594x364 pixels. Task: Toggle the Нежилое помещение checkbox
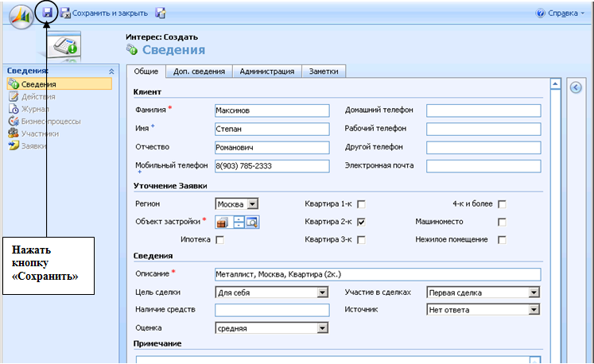coord(502,240)
